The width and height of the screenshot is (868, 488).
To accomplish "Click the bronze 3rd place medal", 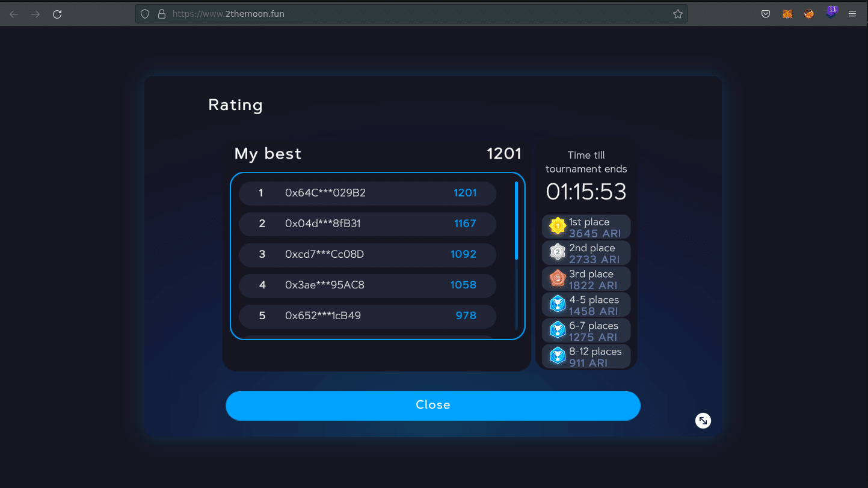I will pos(558,278).
